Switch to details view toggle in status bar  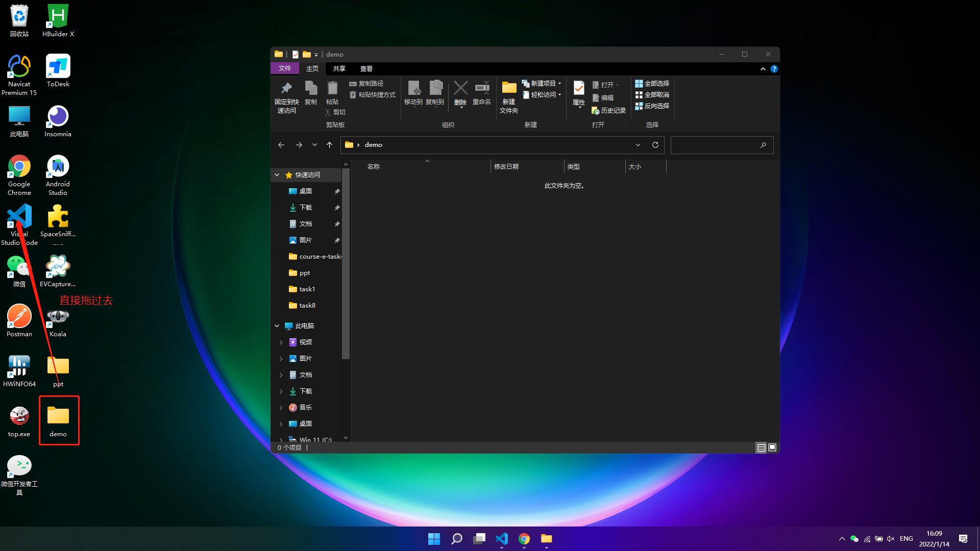click(761, 447)
